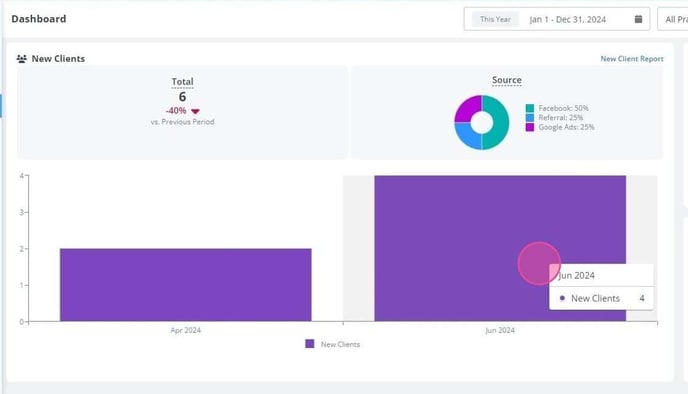Viewport: 688px width, 394px height.
Task: Select the This Year range button
Action: pyautogui.click(x=495, y=19)
